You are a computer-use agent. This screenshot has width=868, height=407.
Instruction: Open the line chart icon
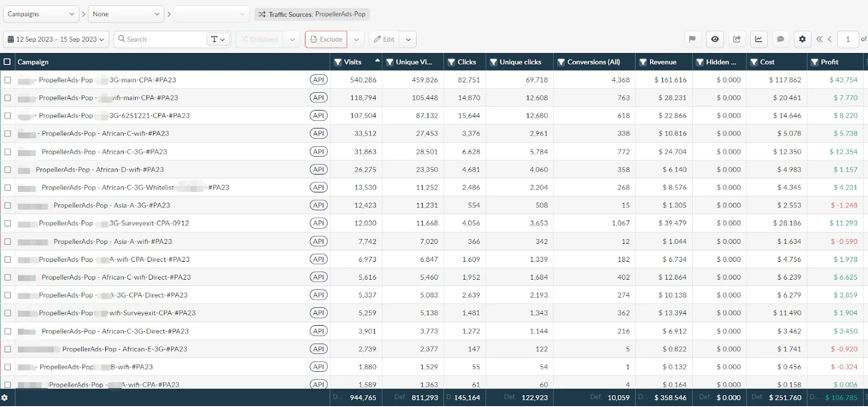click(758, 39)
